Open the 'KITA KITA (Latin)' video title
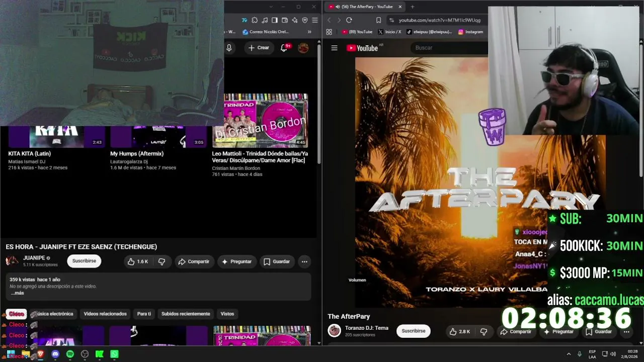This screenshot has height=362, width=644. [x=30, y=154]
